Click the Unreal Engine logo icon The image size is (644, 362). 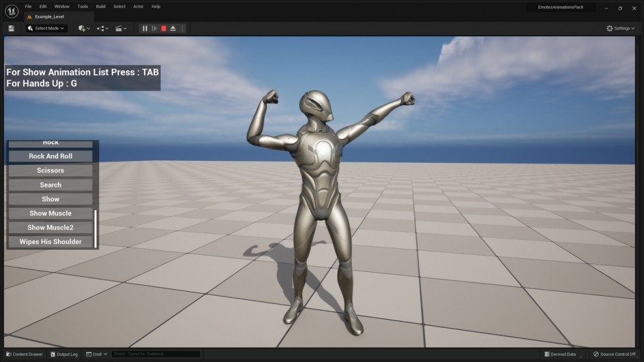(x=12, y=11)
